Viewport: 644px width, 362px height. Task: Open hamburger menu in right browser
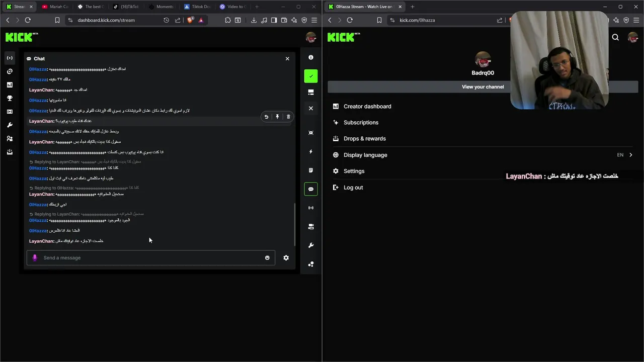click(x=636, y=20)
